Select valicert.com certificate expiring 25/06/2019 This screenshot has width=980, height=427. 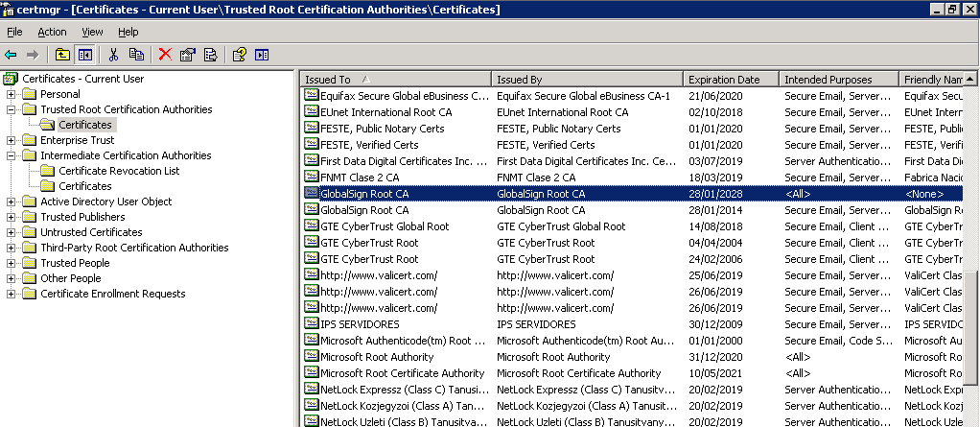[x=379, y=275]
